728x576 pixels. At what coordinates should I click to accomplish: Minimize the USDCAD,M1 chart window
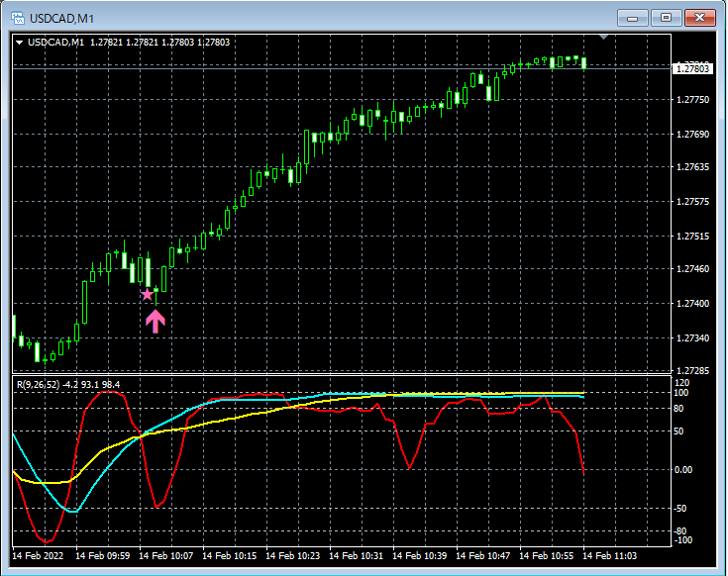pyautogui.click(x=632, y=18)
